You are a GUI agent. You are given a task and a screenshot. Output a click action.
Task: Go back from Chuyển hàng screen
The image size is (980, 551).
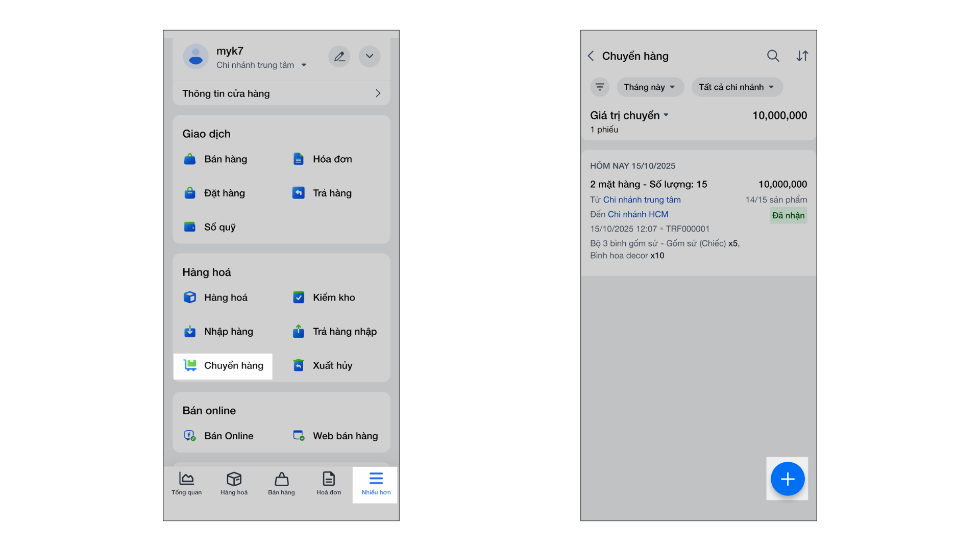click(x=591, y=56)
